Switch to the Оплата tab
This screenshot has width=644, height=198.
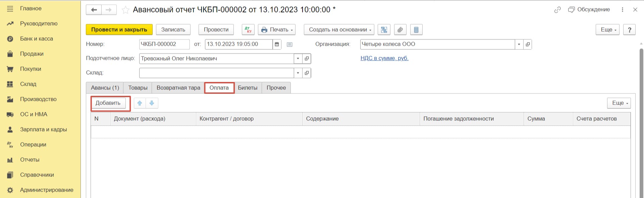[x=219, y=88]
